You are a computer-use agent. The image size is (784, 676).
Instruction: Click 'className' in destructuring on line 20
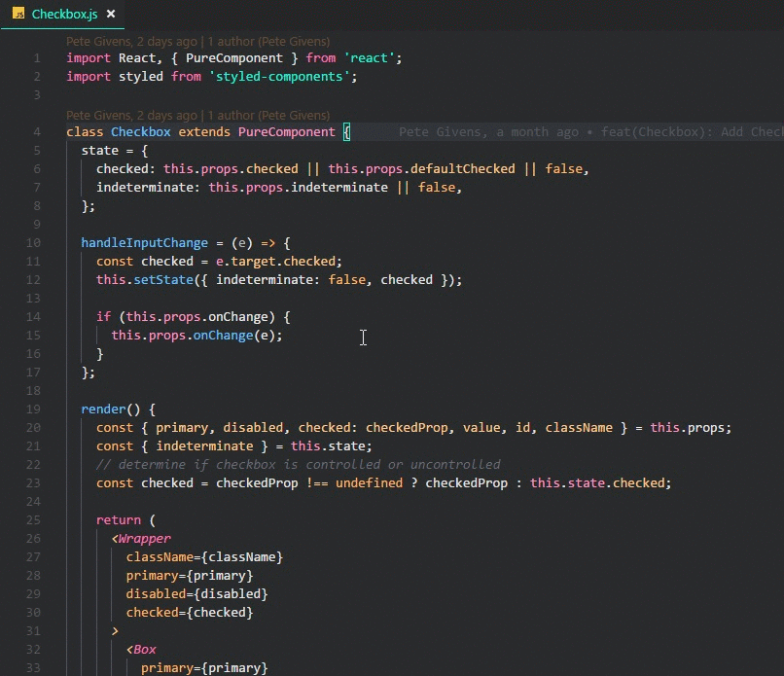click(x=579, y=428)
